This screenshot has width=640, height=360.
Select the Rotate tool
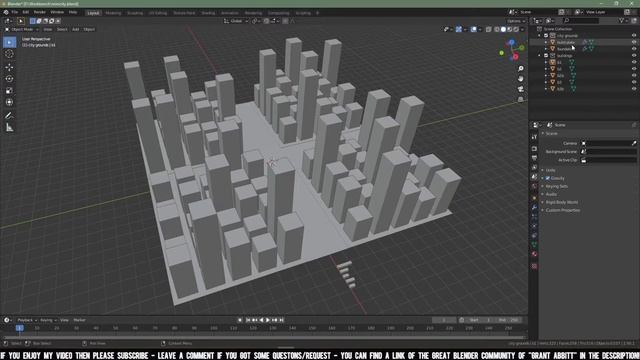(9, 79)
